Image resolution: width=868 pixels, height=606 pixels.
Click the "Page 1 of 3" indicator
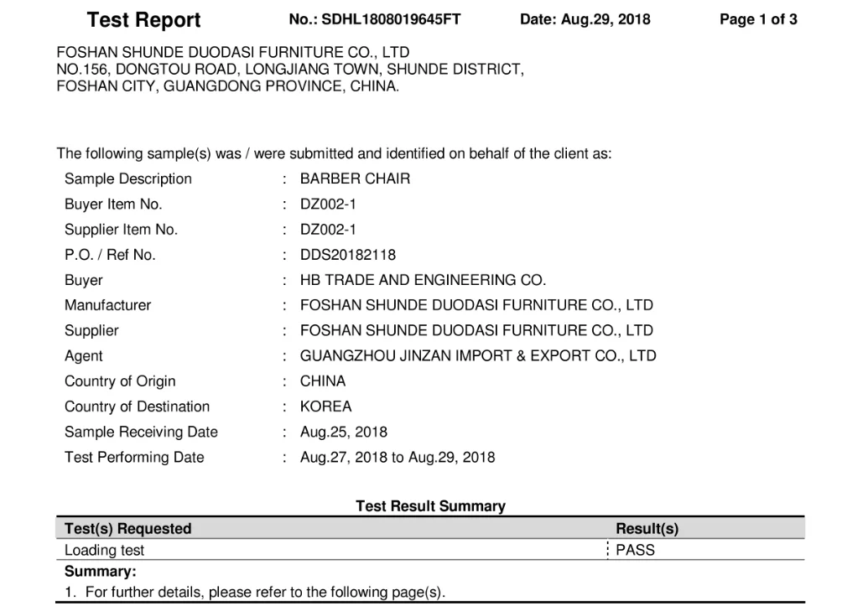click(x=758, y=20)
